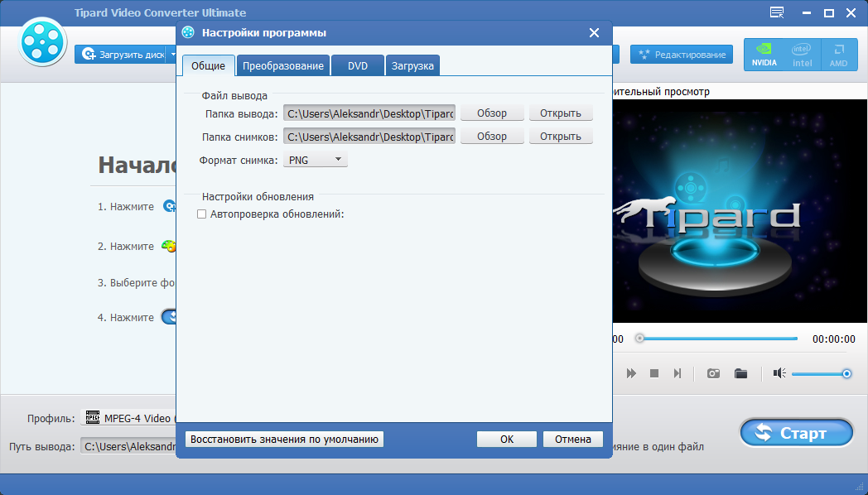Open the DVD settings tab
Screen dimensions: 868x495
[x=358, y=66]
